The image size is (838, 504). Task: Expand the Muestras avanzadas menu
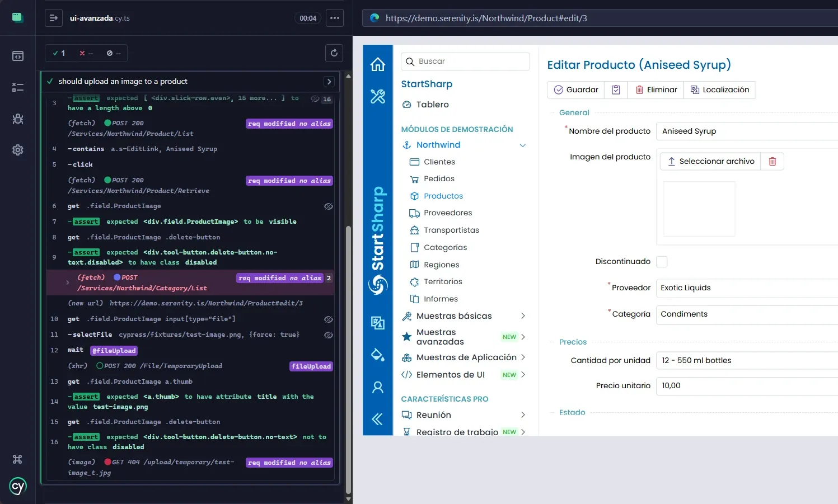tap(523, 337)
